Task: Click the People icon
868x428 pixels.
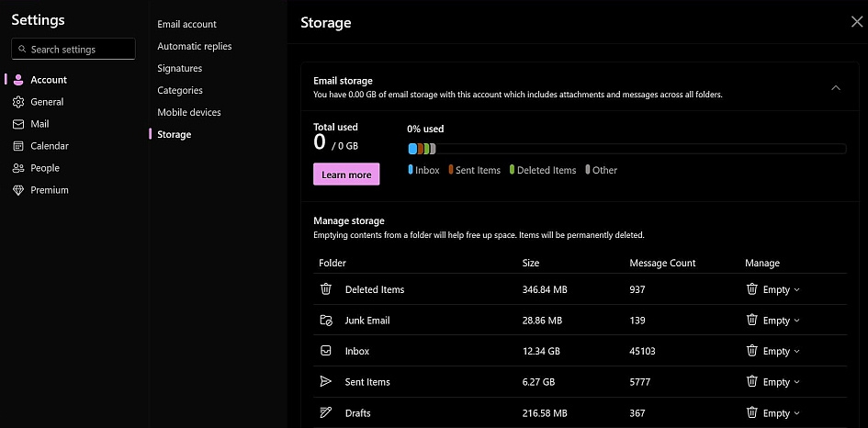Action: [x=18, y=168]
